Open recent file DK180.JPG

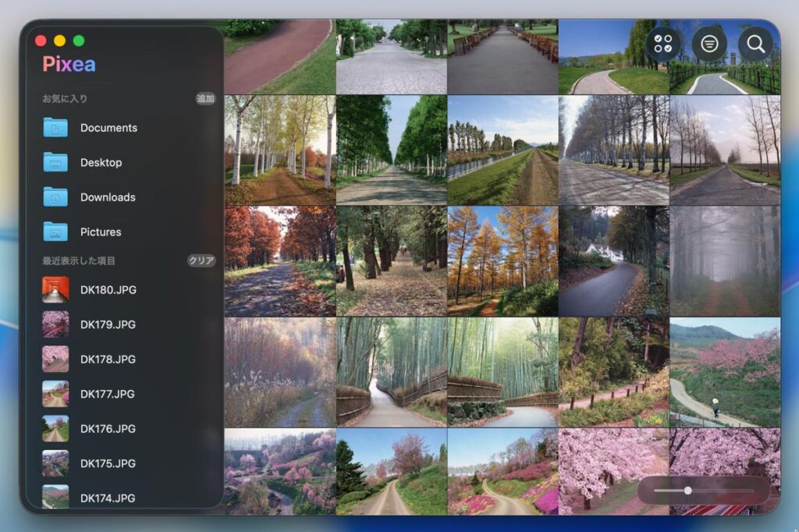coord(108,290)
